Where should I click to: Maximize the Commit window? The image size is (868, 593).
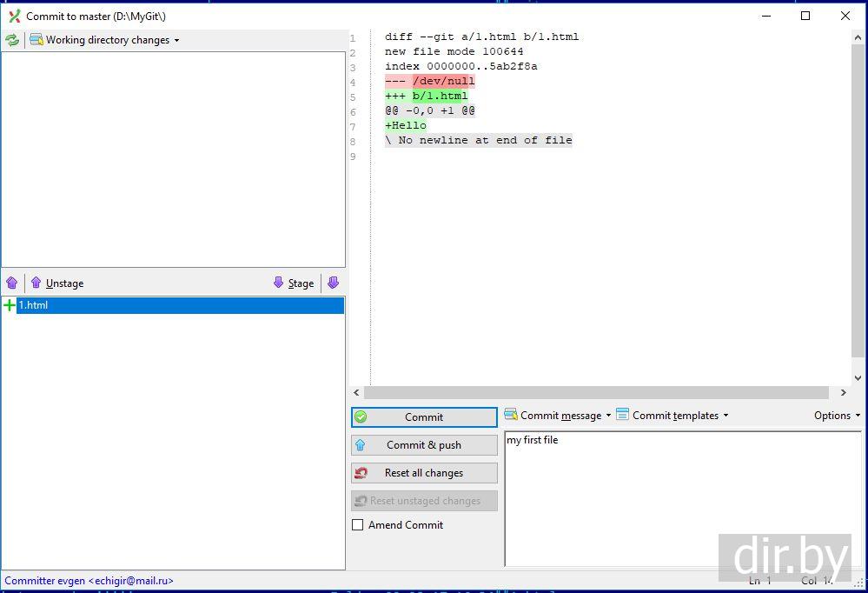click(x=805, y=16)
